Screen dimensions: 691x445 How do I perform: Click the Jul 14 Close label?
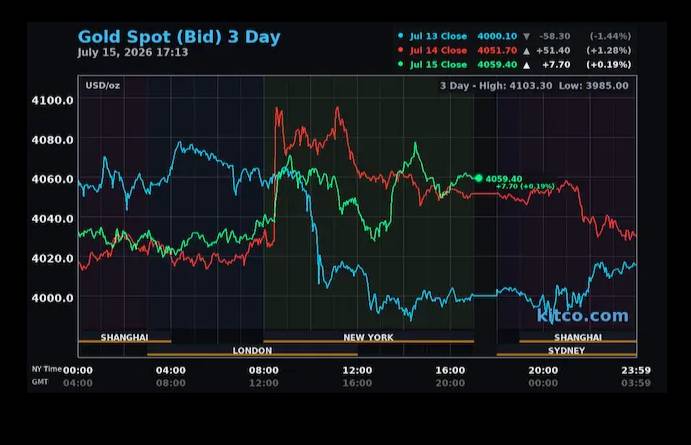coord(438,50)
